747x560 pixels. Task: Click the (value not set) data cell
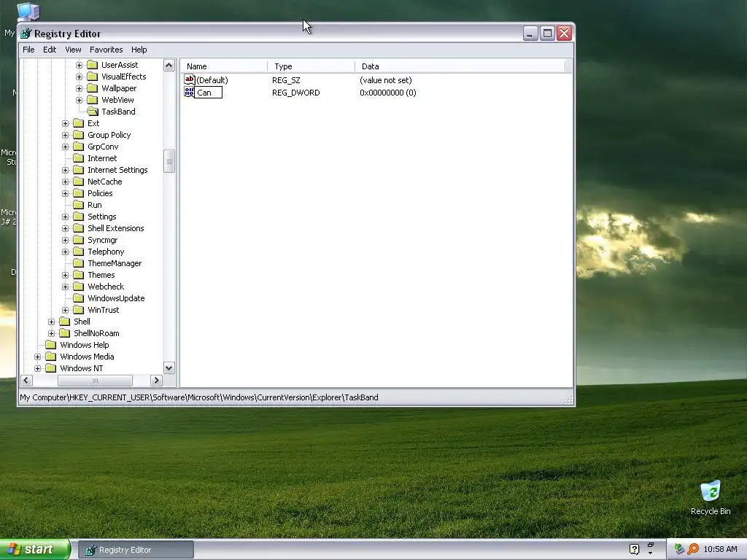click(x=385, y=80)
